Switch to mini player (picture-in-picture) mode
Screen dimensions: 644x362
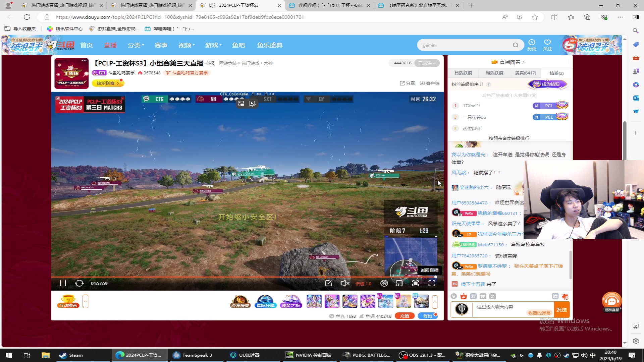pyautogui.click(x=399, y=283)
